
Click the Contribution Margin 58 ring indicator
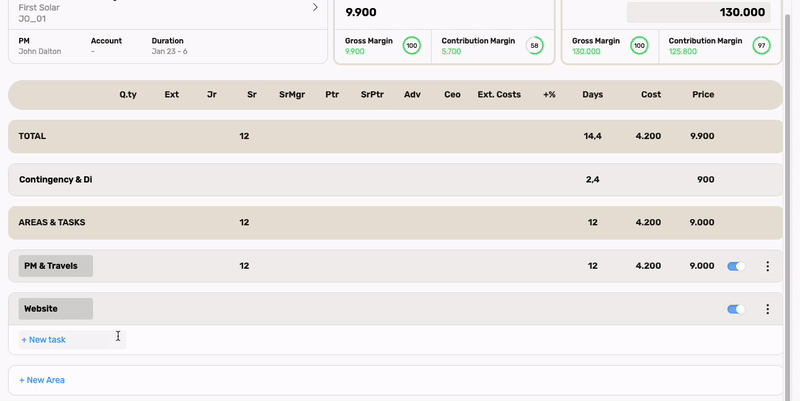(x=534, y=45)
